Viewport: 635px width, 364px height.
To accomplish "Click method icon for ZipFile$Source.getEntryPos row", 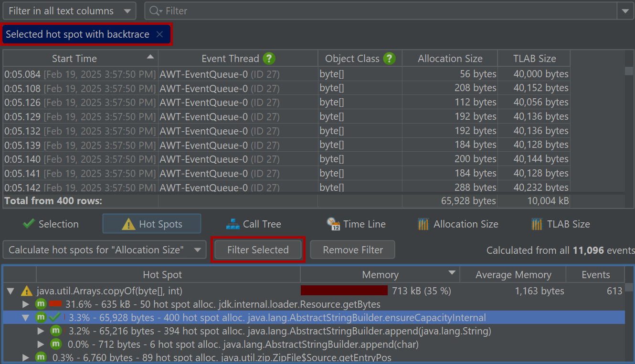I will [41, 357].
